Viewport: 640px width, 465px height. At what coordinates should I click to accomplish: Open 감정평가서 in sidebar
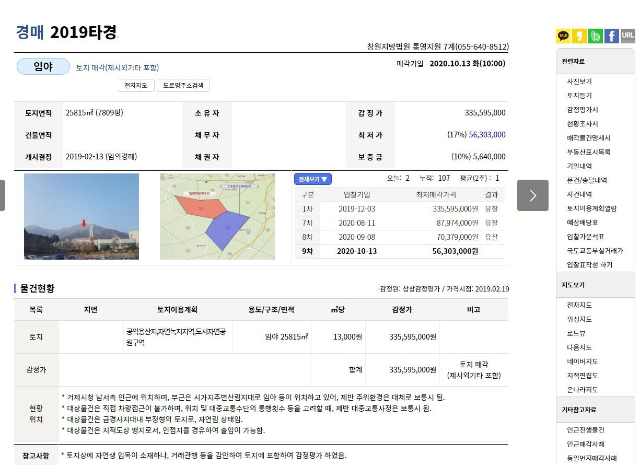pos(582,109)
